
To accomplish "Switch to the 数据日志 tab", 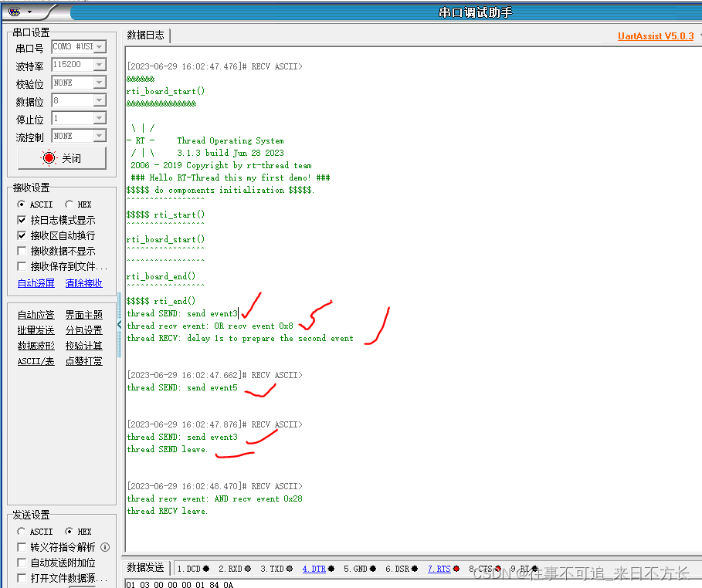I will [145, 35].
